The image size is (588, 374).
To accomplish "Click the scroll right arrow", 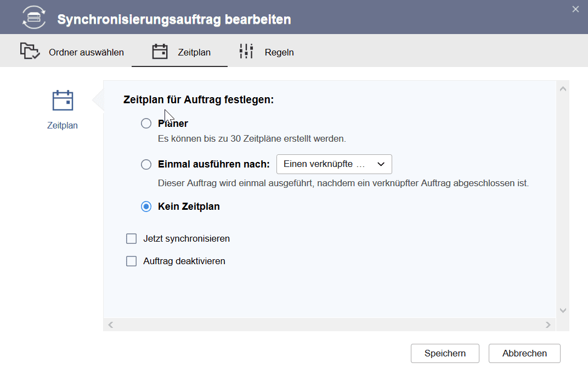I will pyautogui.click(x=547, y=325).
